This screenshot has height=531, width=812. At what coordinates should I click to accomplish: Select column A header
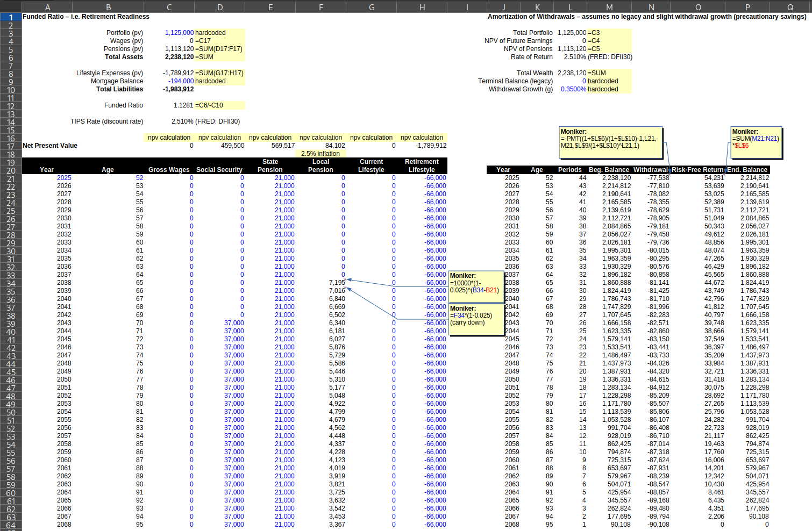coord(47,7)
